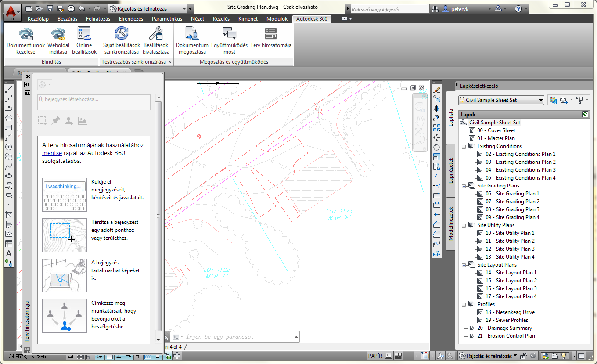Select the Multiline Text A tool

tap(9, 253)
